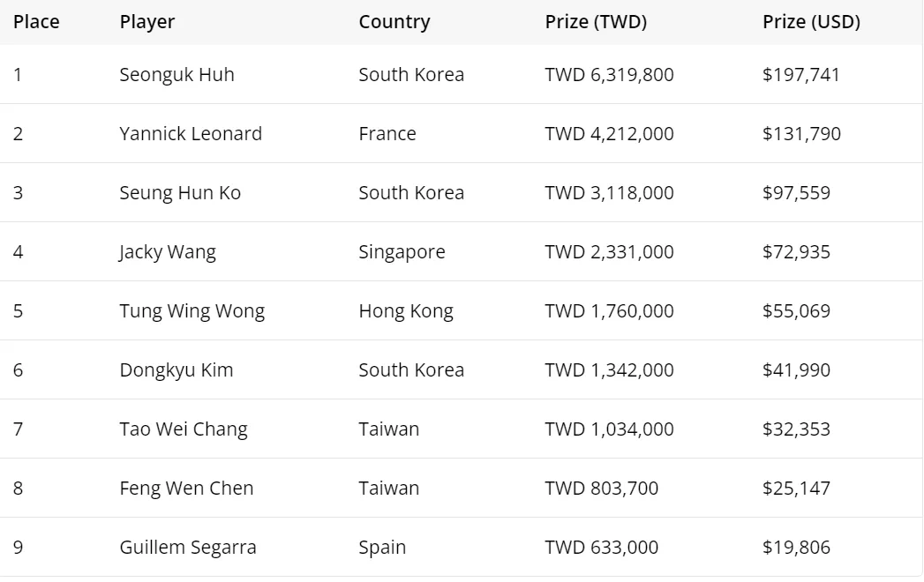Click the Dongkyu Kim player cell
The height and width of the screenshot is (582, 924).
(177, 370)
